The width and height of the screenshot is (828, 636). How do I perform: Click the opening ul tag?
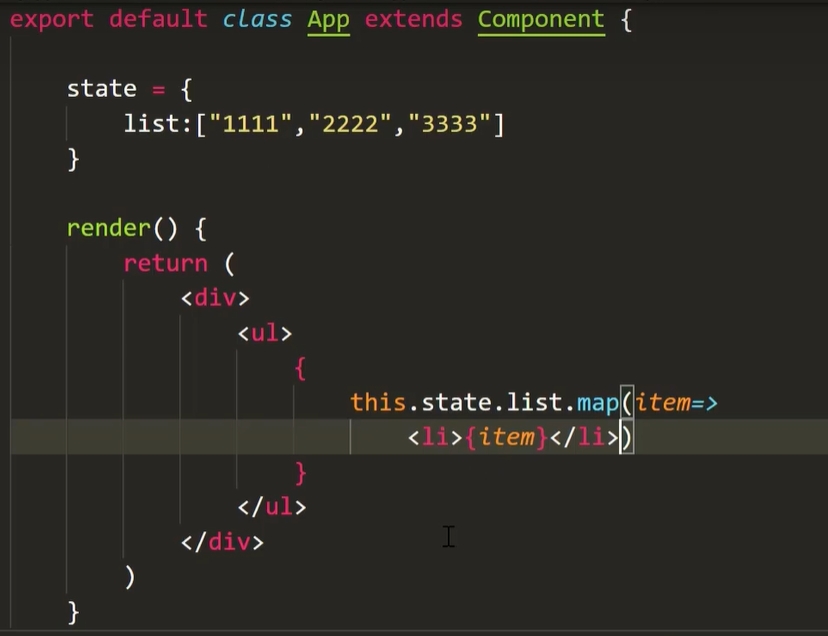click(x=265, y=333)
